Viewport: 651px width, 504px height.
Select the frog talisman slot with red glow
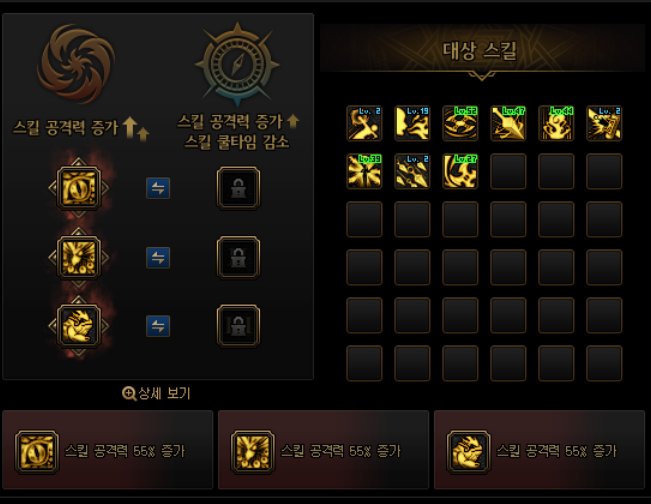(x=79, y=326)
